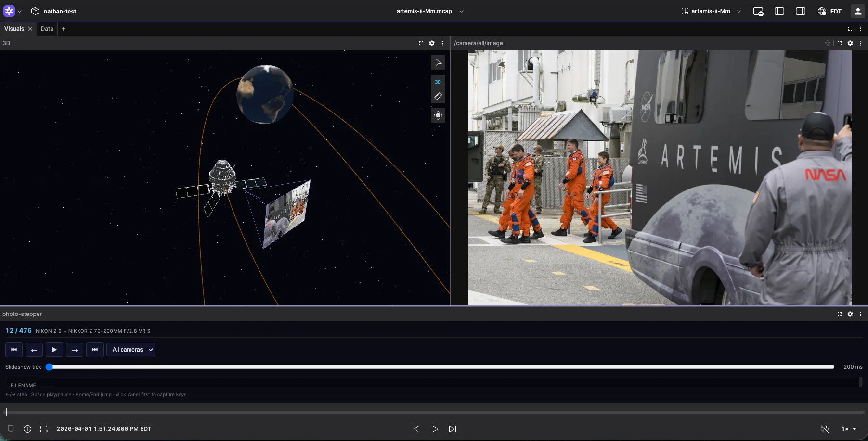Click the Earth model in 3D view

tap(265, 94)
